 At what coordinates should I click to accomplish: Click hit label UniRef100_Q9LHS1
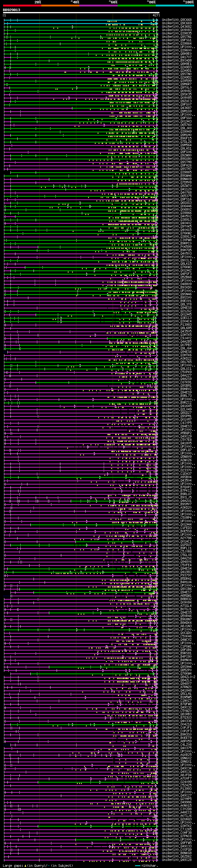pos(177,148)
